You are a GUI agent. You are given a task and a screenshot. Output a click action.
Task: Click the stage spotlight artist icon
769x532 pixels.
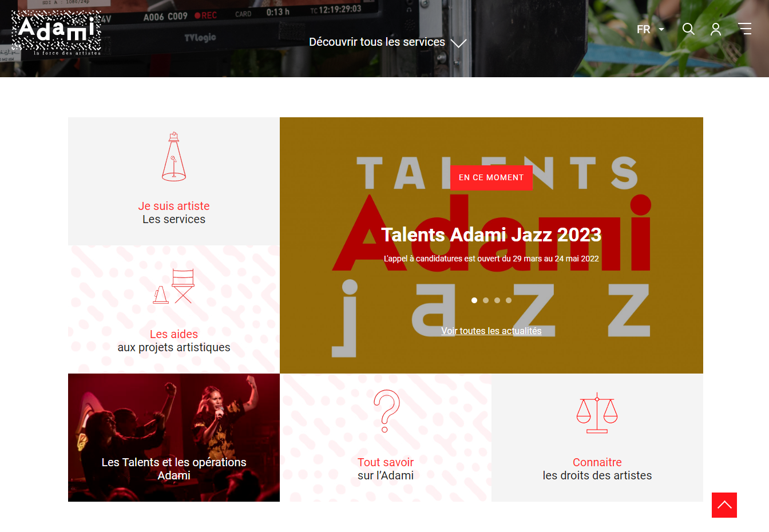(x=174, y=157)
